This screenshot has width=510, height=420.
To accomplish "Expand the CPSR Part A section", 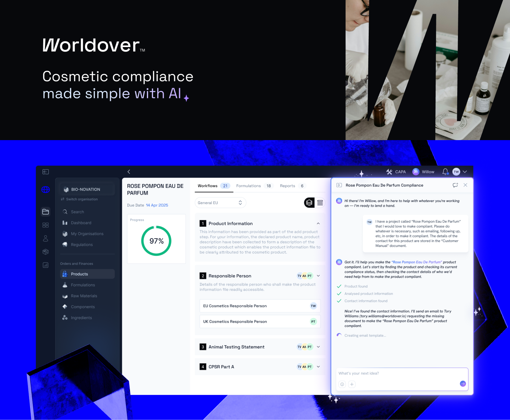I will 318,367.
